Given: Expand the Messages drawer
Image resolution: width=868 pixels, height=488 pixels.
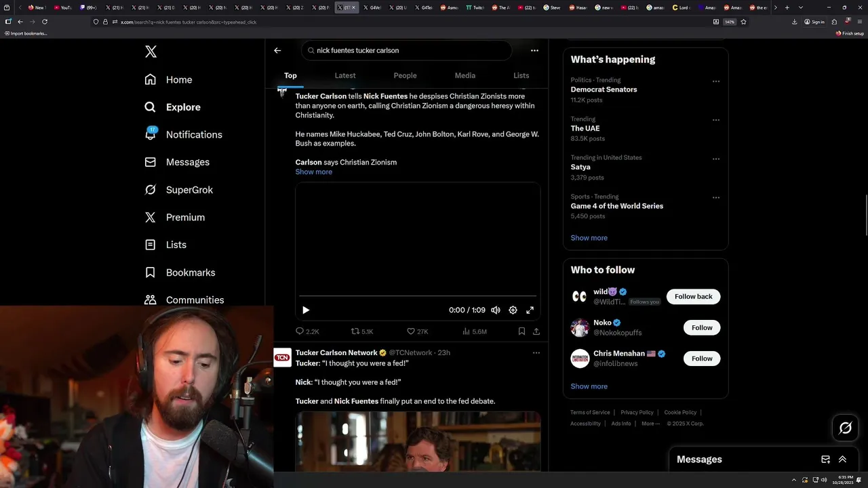Looking at the screenshot, I should point(842,459).
